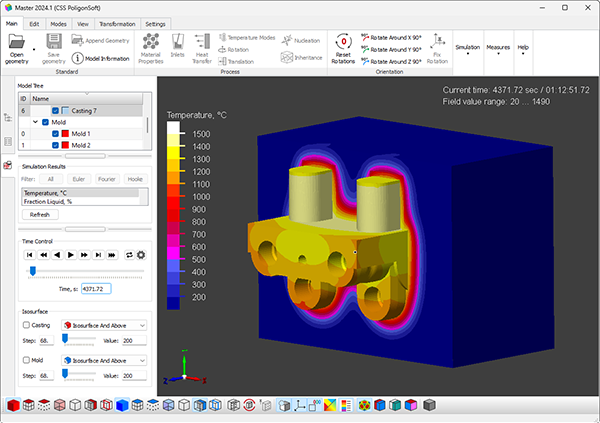Open the Settings tab
Viewport: 600px width, 423px height.
[155, 22]
